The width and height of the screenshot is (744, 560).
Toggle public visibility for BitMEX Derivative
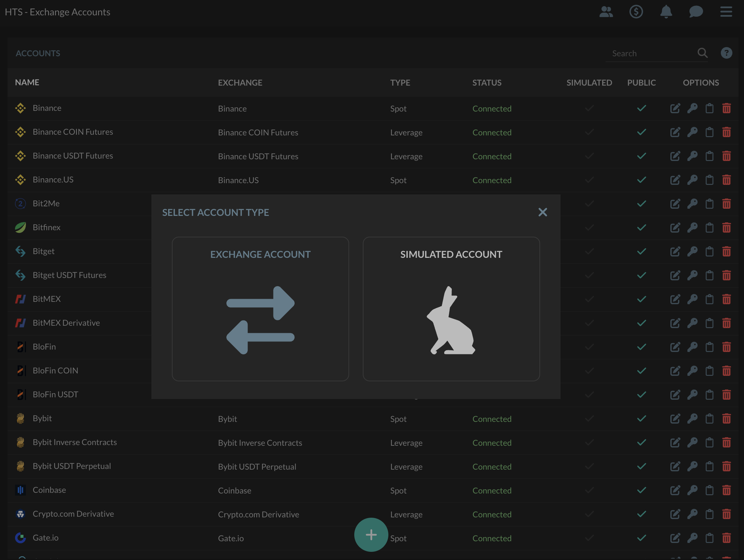click(641, 323)
